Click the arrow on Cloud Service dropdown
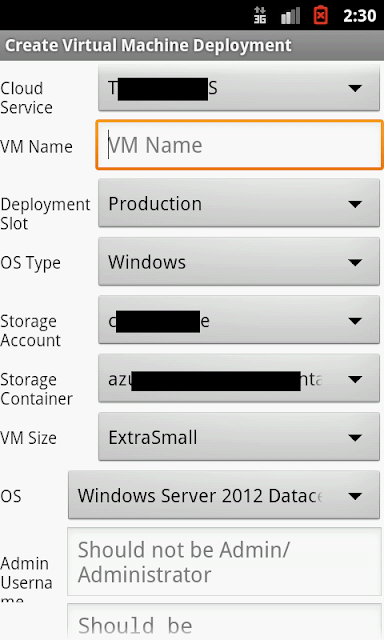384x640 pixels. (x=355, y=88)
